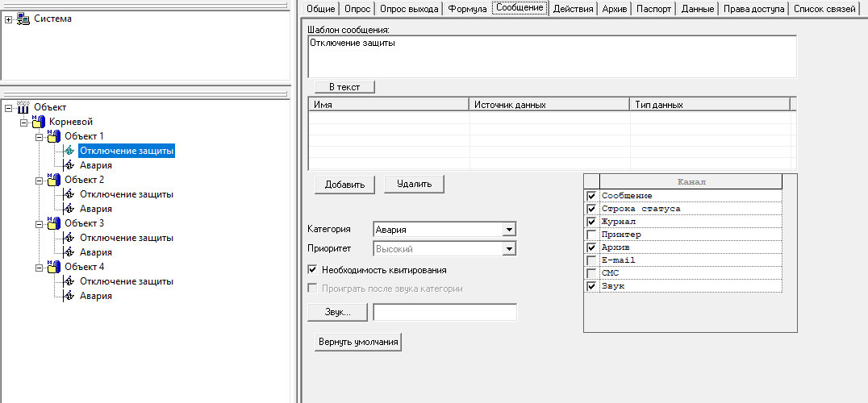Select the Корневой tree label

tap(71, 122)
